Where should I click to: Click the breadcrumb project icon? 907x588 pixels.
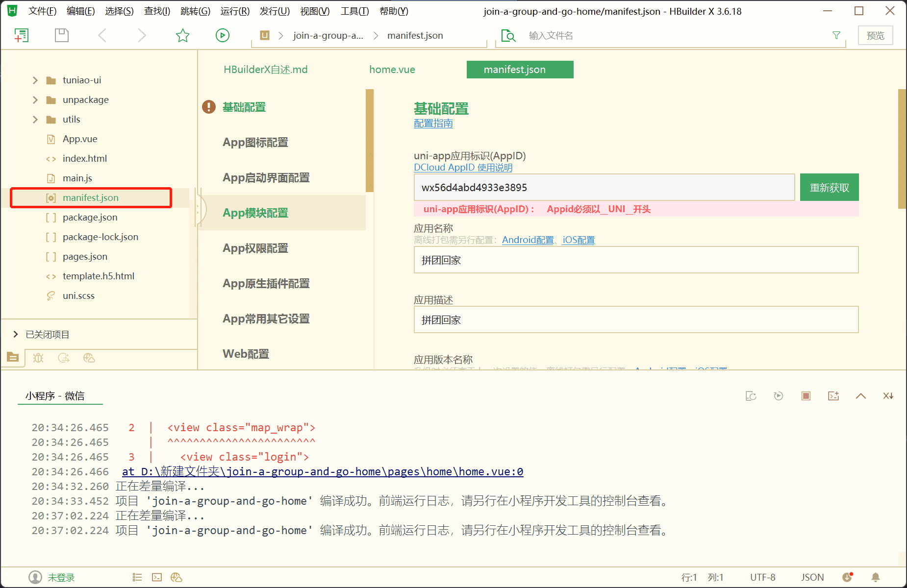(x=265, y=35)
